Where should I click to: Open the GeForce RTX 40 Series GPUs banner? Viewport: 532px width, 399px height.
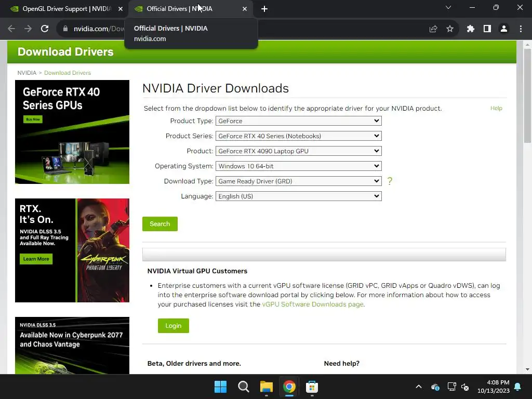[72, 132]
